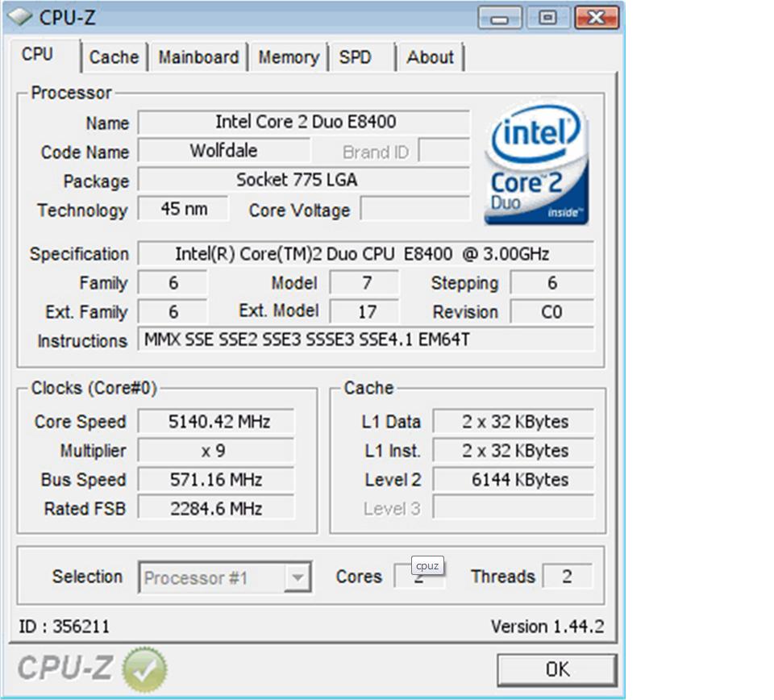Click the CPU-Z logo text at bottom
774x700 pixels.
click(x=65, y=668)
